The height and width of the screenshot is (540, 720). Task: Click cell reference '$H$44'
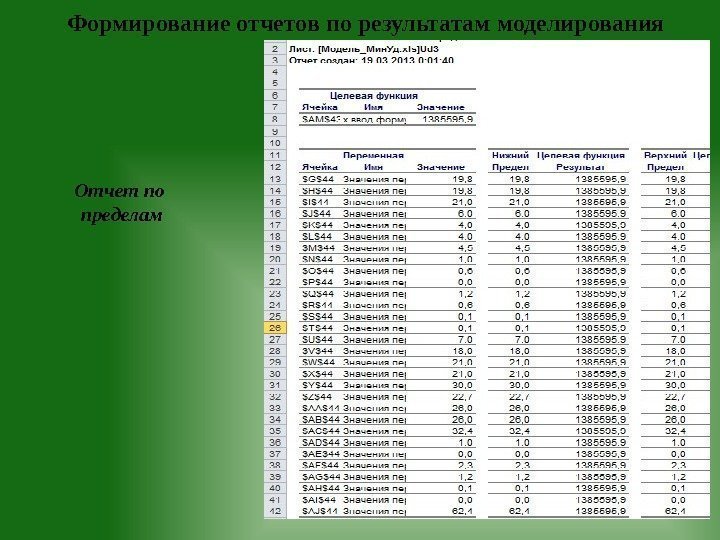(x=318, y=191)
